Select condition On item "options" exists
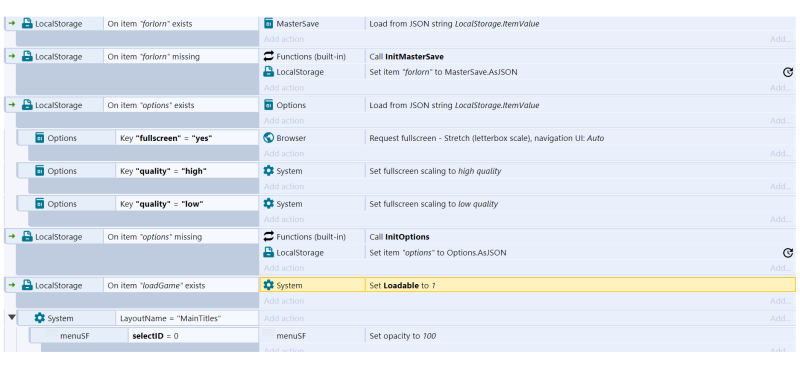The image size is (800, 369). (181, 105)
